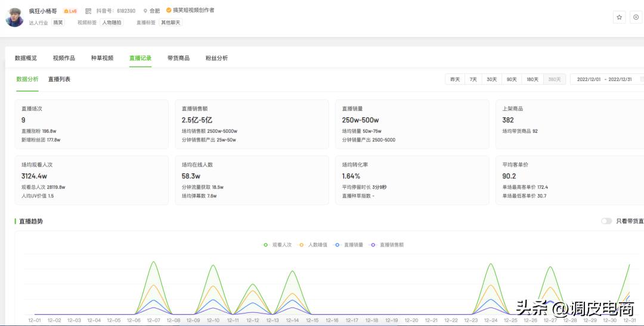Click the 直播销售额 value 2.5亿-5亿
The image size is (644, 326).
[x=197, y=120]
